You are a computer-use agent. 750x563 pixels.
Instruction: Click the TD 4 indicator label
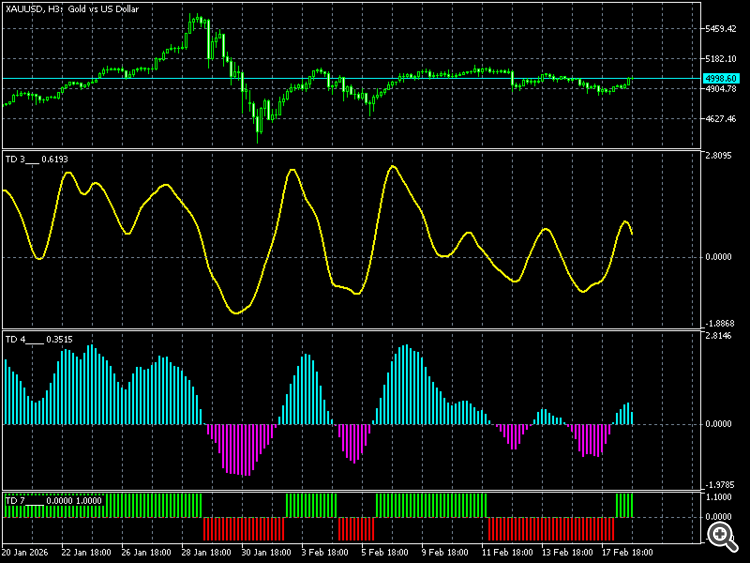pyautogui.click(x=39, y=340)
